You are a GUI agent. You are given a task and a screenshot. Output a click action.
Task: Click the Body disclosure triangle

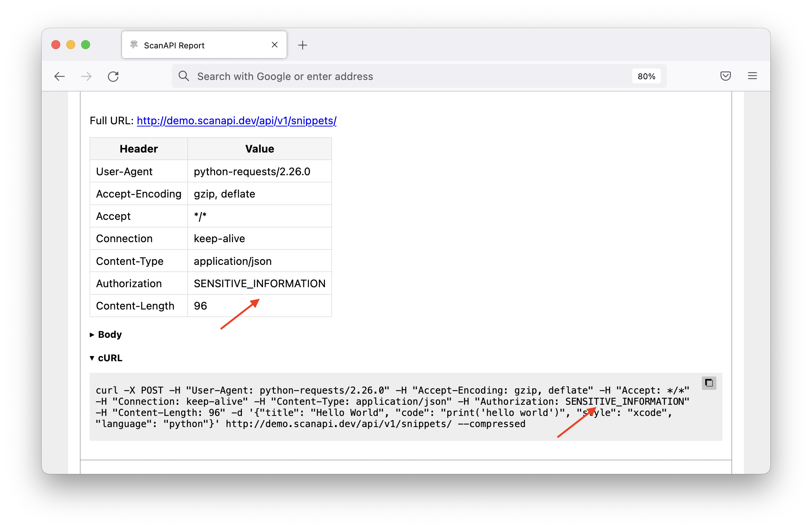pyautogui.click(x=92, y=334)
